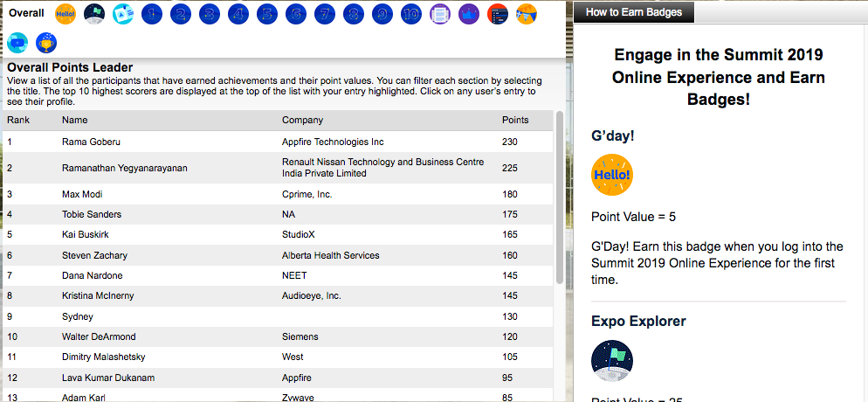This screenshot has width=868, height=402.
Task: Sort by the Rank column header
Action: 18,120
